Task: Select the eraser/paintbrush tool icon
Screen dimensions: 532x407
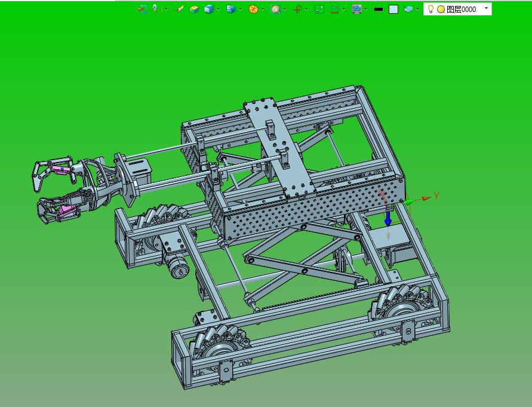Action: pos(180,9)
